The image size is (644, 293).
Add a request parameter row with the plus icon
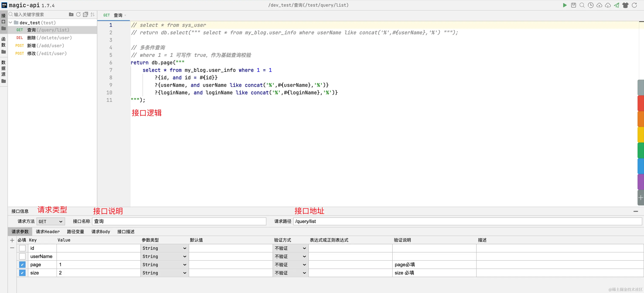coord(12,240)
